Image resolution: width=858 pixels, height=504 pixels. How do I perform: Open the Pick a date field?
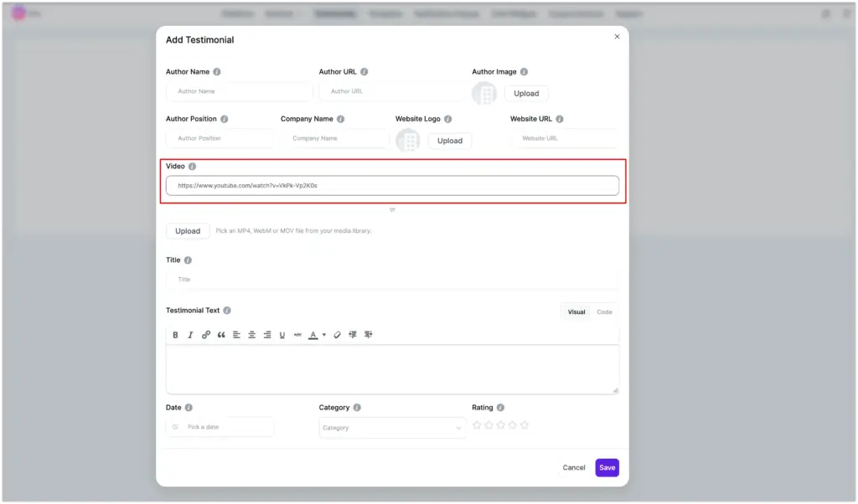pos(220,428)
